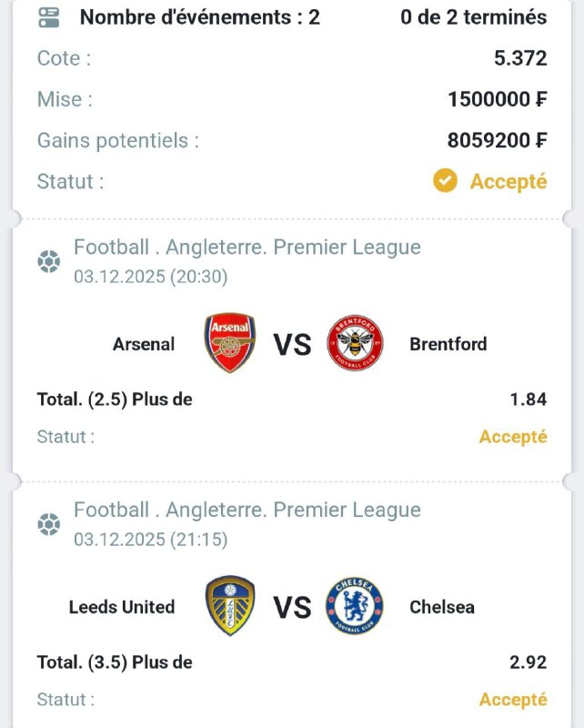Image resolution: width=584 pixels, height=728 pixels.
Task: Click the events count stack icon
Action: click(49, 16)
